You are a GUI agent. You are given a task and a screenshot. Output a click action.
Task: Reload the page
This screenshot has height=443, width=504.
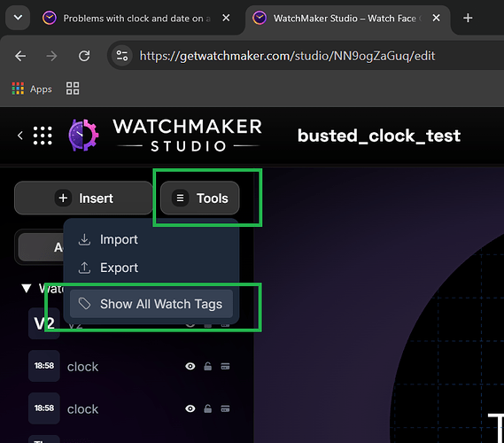pos(84,56)
